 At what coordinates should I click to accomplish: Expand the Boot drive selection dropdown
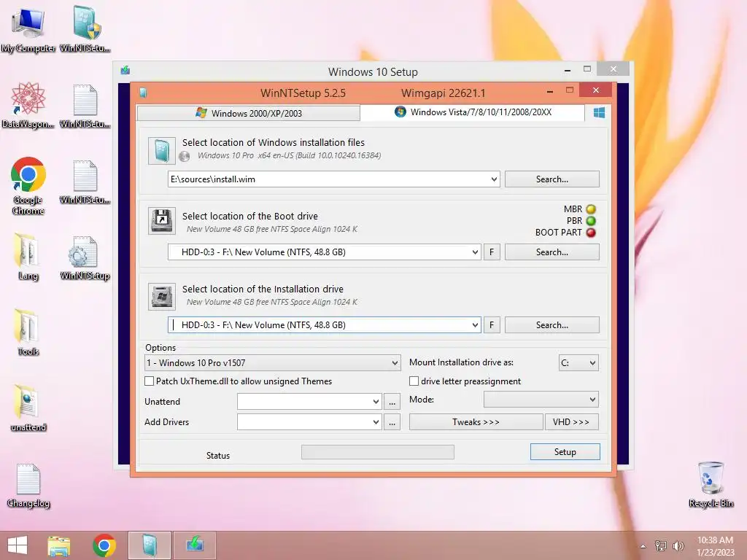475,252
